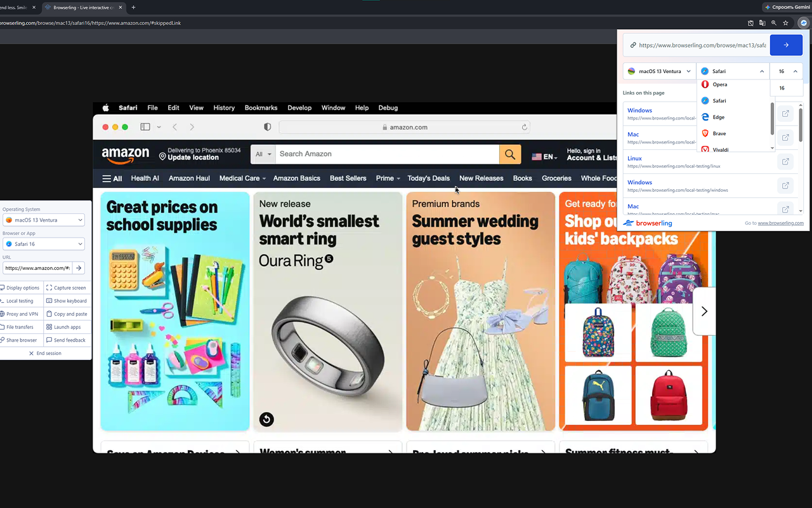Open the Debug menu in the Safari menu bar
Screen dimensions: 812x508
pos(388,108)
